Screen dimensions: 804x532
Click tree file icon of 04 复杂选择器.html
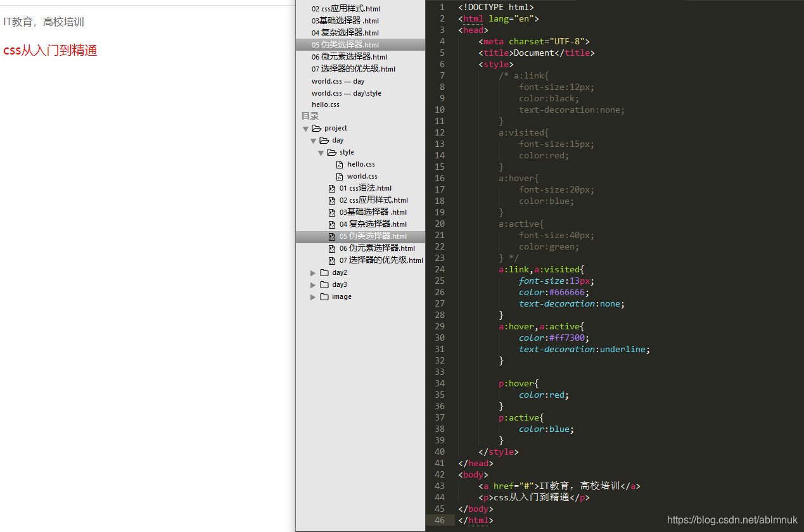pos(332,224)
